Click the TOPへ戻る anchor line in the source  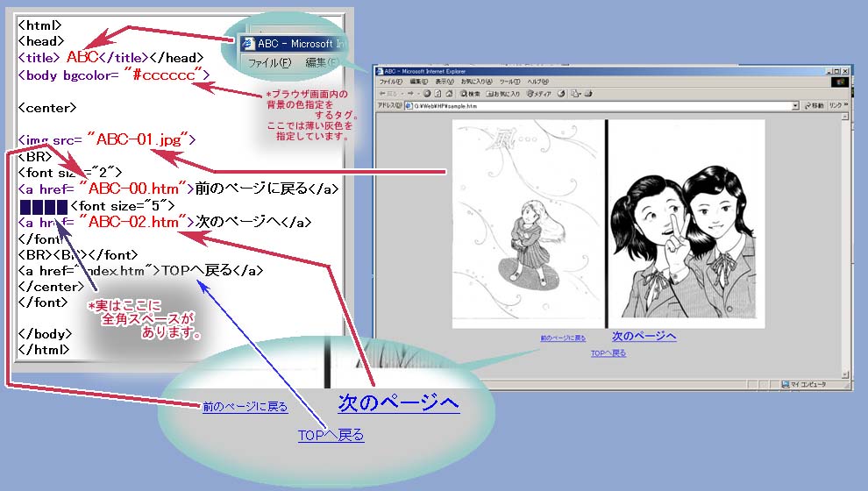(x=140, y=271)
